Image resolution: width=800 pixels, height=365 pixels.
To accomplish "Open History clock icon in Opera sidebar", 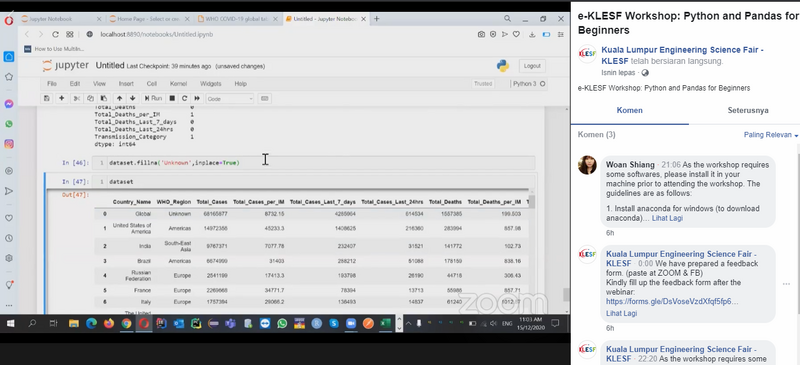I will coord(9,238).
